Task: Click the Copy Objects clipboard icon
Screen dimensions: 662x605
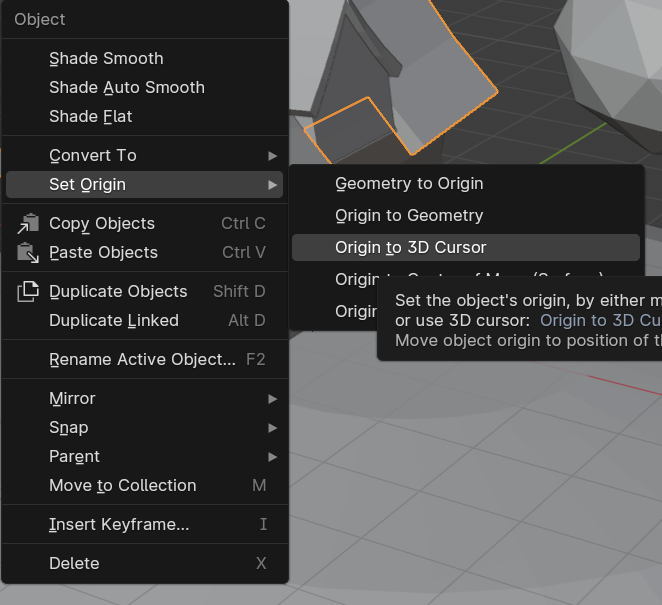Action: pos(28,223)
